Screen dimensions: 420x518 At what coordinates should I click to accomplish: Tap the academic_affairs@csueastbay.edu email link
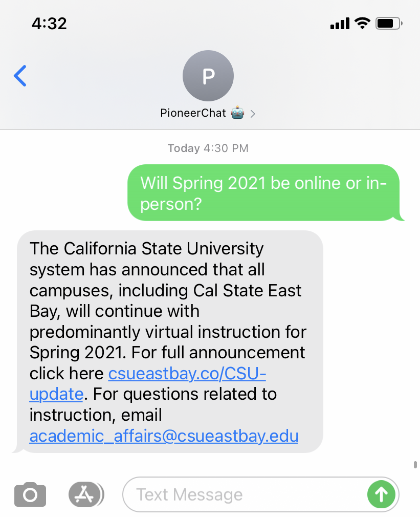(x=164, y=436)
